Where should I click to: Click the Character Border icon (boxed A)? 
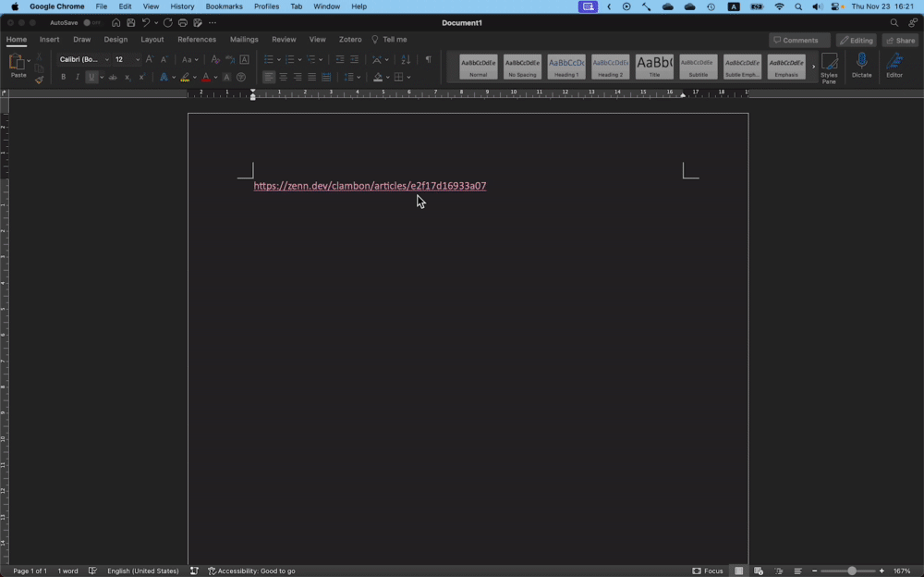(244, 59)
